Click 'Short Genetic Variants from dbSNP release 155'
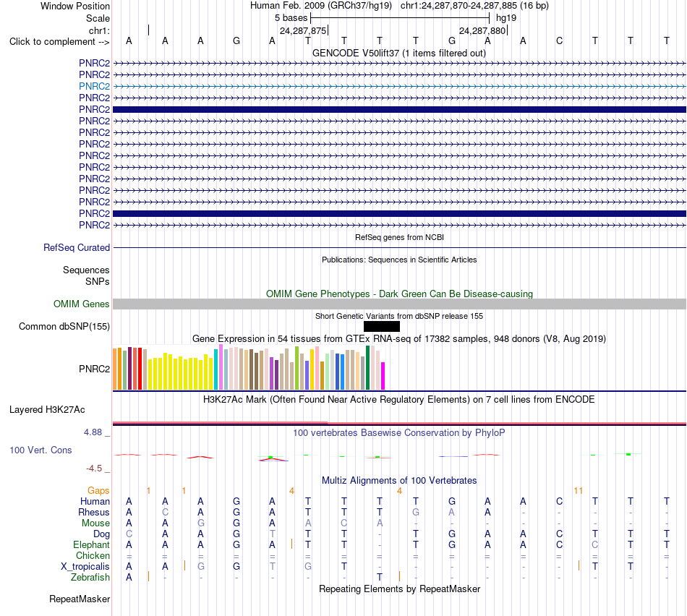The width and height of the screenshot is (687, 616). click(399, 316)
